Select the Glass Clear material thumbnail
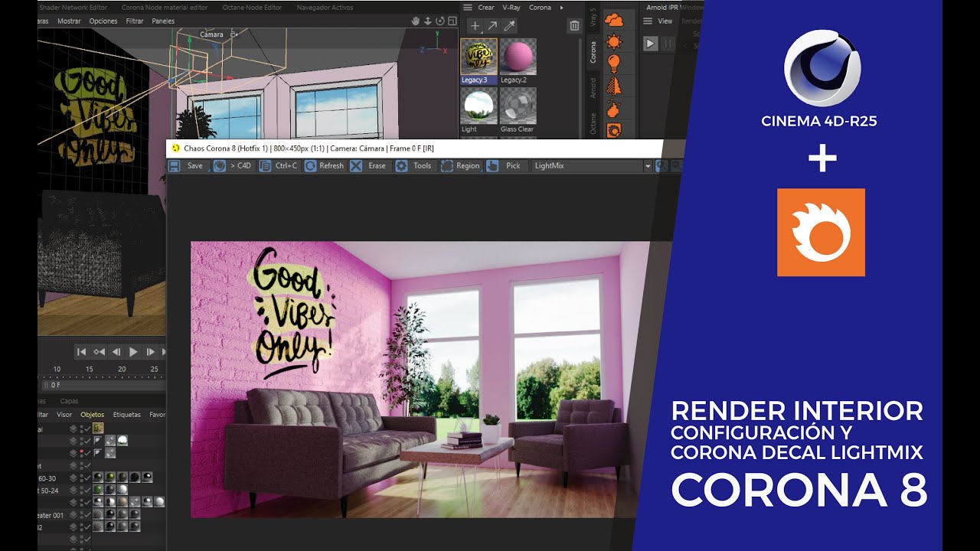This screenshot has height=551, width=980. point(518,106)
